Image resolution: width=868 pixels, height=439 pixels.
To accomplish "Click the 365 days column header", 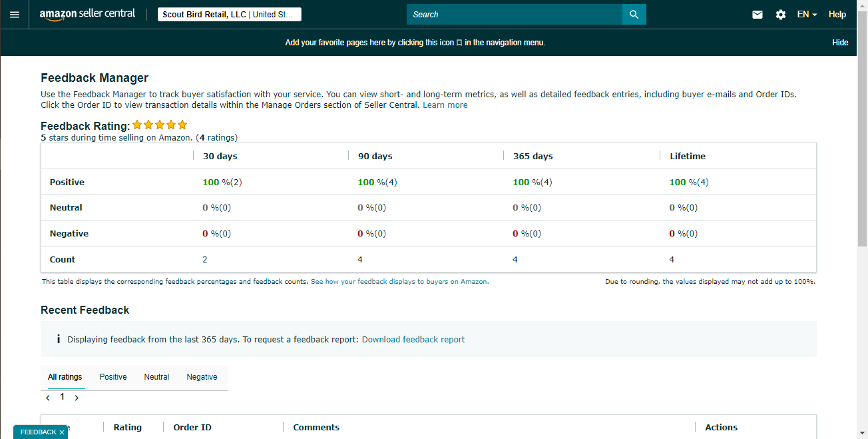I will click(533, 156).
